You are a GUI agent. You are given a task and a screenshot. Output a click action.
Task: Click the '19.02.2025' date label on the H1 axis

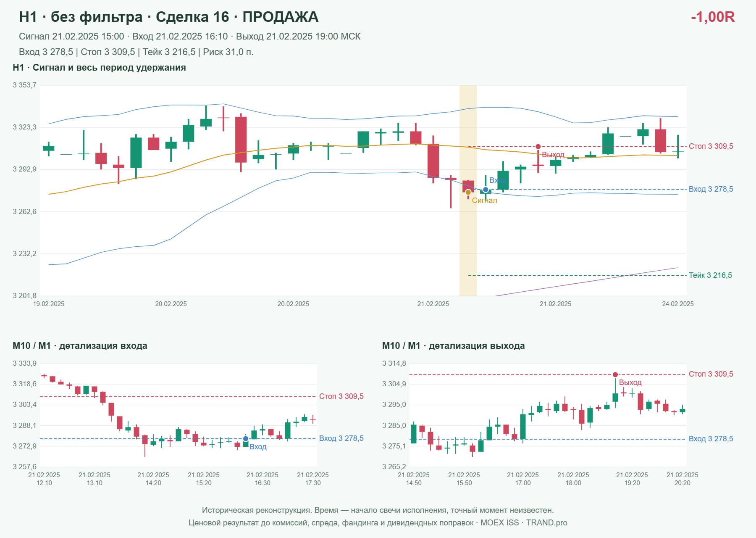pos(49,304)
